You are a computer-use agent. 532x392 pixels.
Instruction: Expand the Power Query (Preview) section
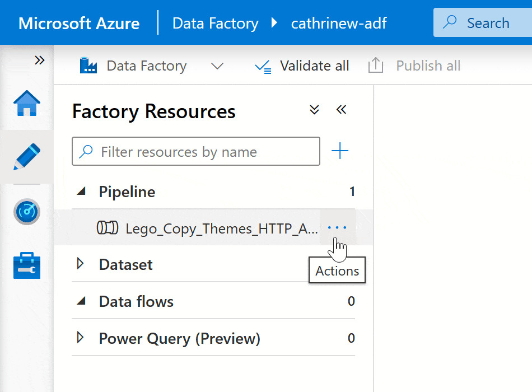coord(81,338)
